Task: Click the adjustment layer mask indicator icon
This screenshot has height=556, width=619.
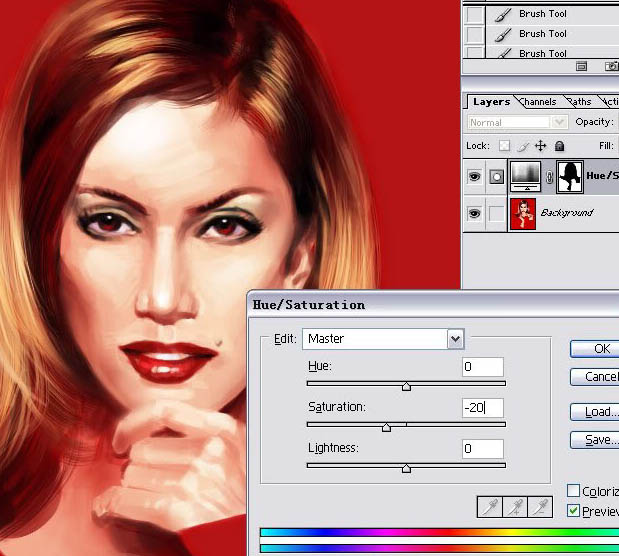Action: click(497, 177)
